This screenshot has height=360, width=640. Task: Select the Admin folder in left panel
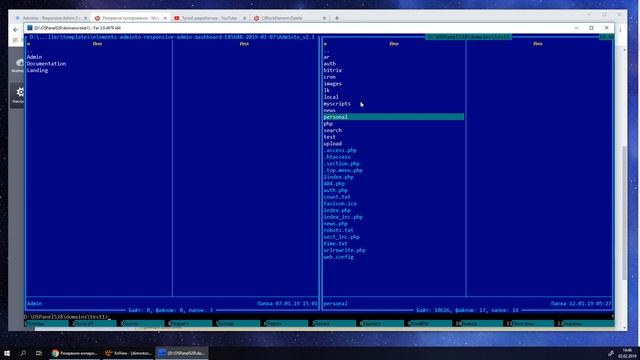(x=34, y=57)
